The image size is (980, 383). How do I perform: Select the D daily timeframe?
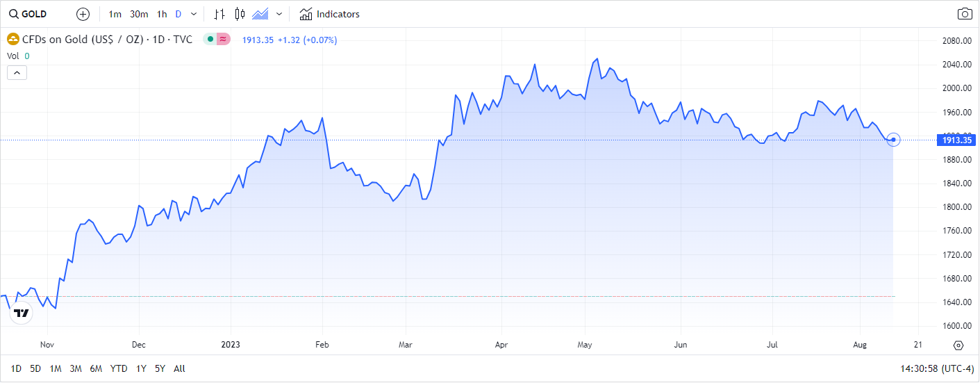click(178, 14)
